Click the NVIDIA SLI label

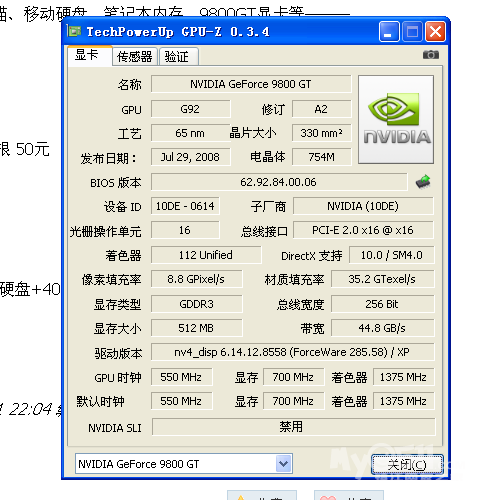point(115,428)
